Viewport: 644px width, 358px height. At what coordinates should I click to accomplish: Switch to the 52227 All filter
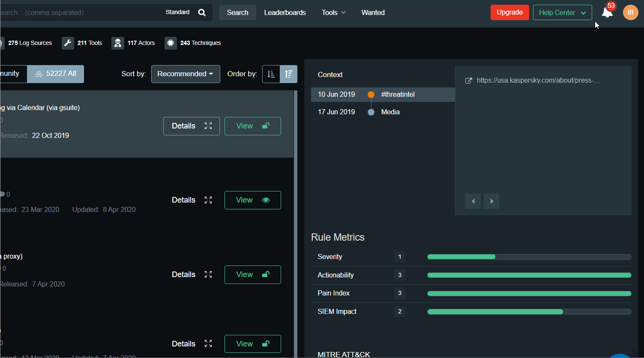56,74
